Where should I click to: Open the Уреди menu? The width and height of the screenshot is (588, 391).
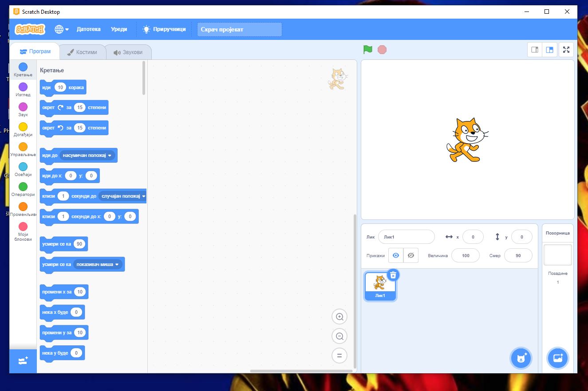click(x=119, y=29)
